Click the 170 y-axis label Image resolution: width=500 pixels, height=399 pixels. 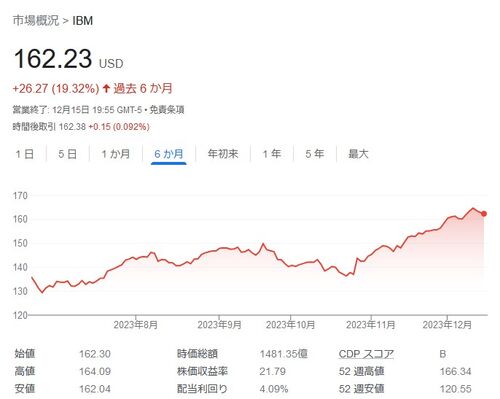click(20, 196)
